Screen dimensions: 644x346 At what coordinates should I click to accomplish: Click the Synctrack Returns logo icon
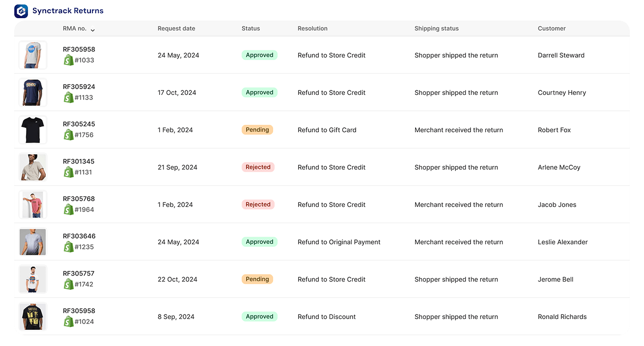[21, 11]
